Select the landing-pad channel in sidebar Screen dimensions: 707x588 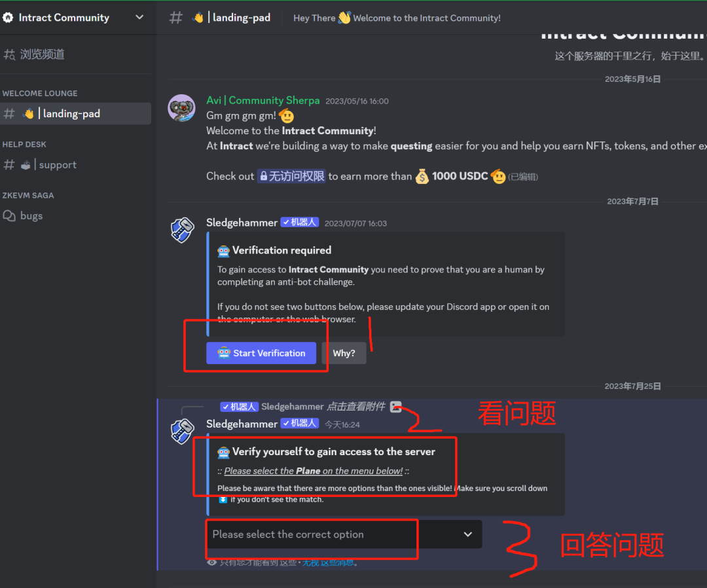[76, 114]
